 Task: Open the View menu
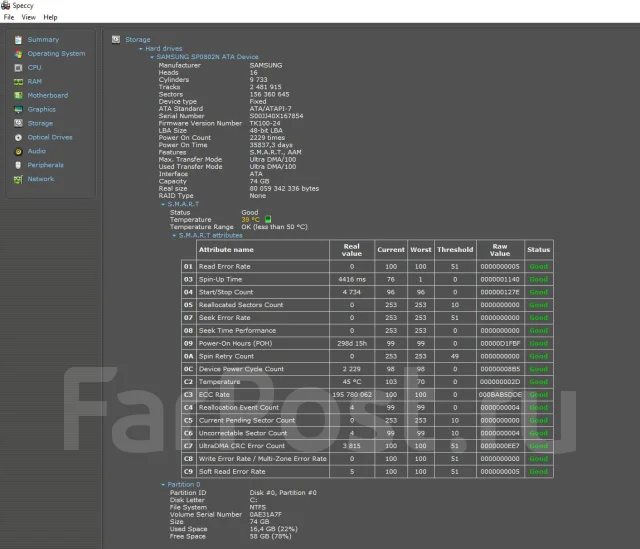click(29, 17)
